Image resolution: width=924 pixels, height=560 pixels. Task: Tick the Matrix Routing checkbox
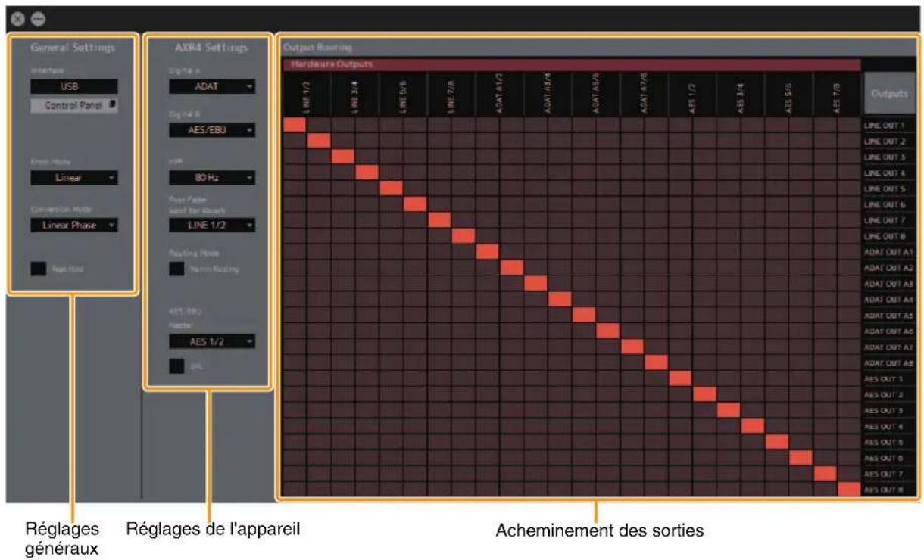pyautogui.click(x=176, y=269)
